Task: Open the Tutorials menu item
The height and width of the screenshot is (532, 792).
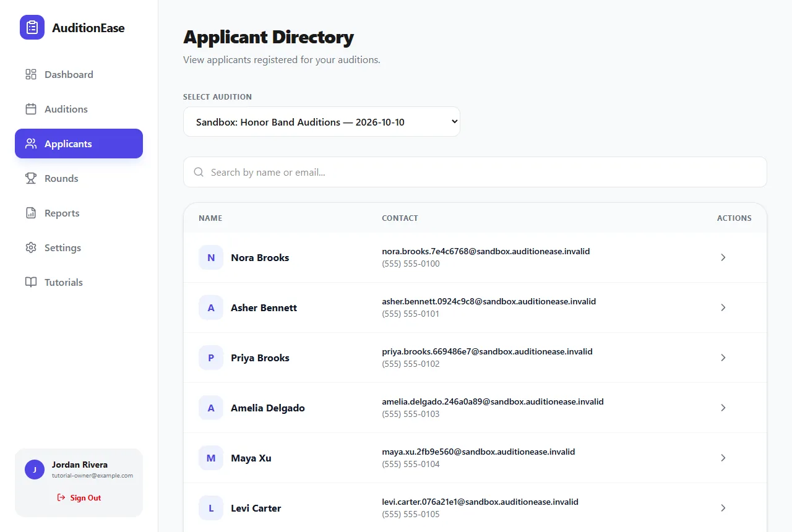Action: [x=79, y=282]
